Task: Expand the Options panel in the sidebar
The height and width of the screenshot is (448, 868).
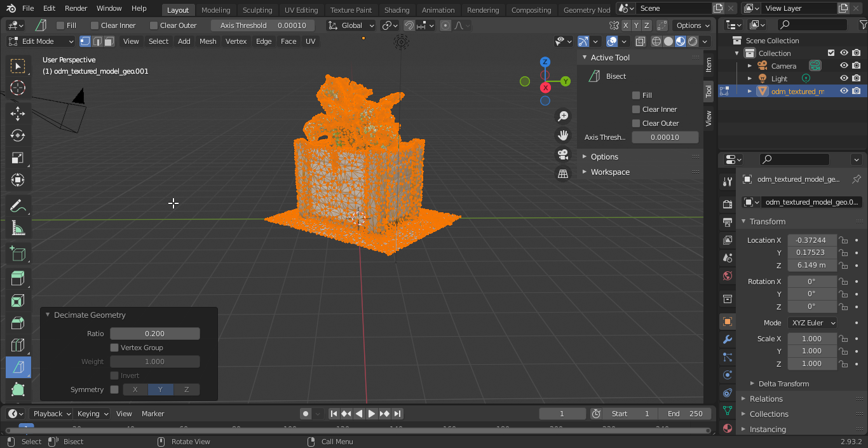Action: [604, 157]
